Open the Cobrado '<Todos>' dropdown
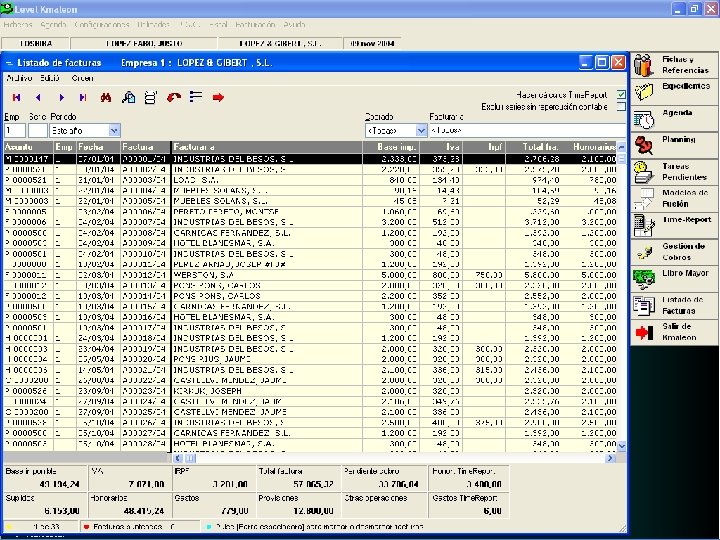The width and height of the screenshot is (720, 540). point(421,130)
